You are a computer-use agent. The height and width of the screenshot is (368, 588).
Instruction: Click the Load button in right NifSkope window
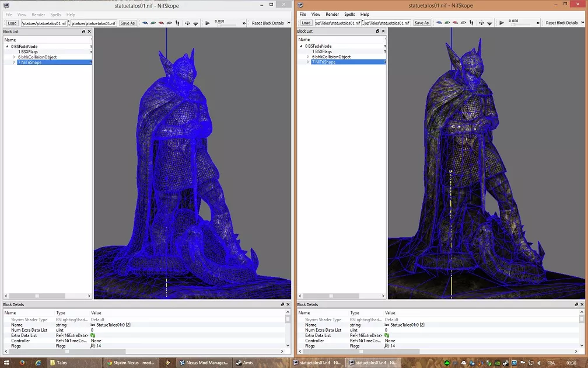[x=306, y=23]
